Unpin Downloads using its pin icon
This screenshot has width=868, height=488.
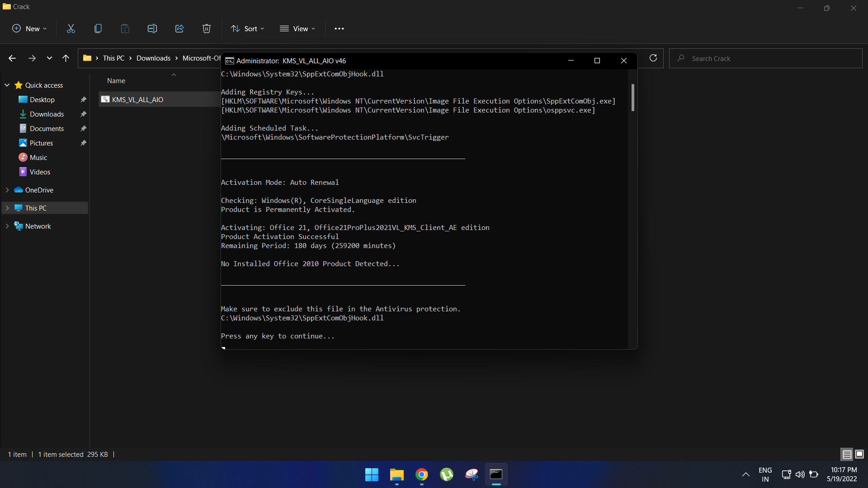pyautogui.click(x=83, y=114)
